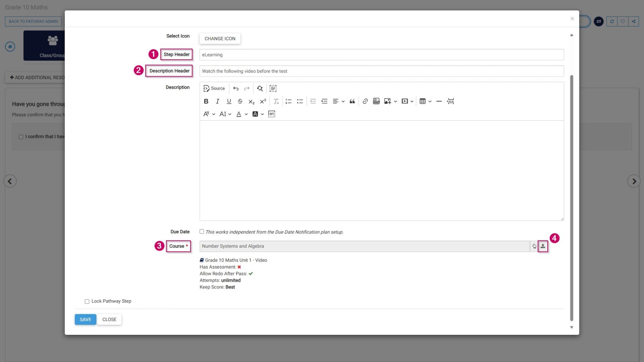The width and height of the screenshot is (644, 362).
Task: Select the Class/Group tab behind the dialog
Action: (x=44, y=46)
